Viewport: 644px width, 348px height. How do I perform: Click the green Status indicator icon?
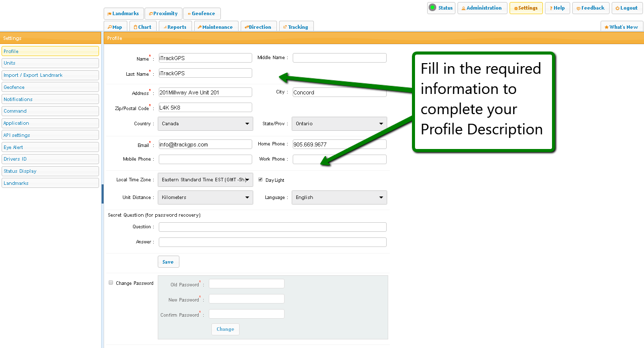point(432,8)
